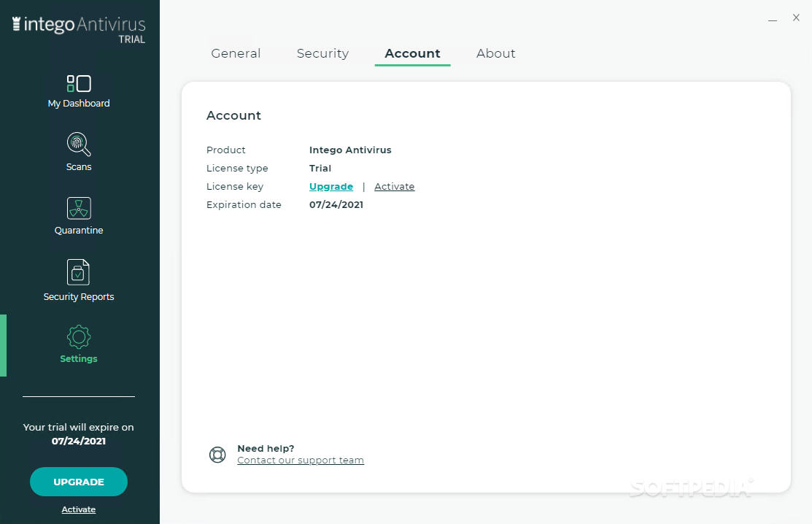
Task: Click the Expiration date label
Action: pos(244,204)
